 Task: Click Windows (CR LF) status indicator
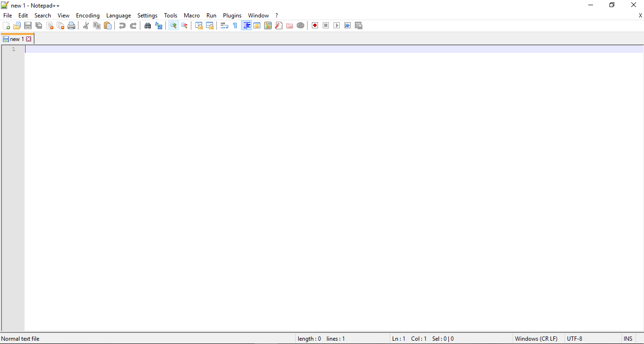coord(536,338)
